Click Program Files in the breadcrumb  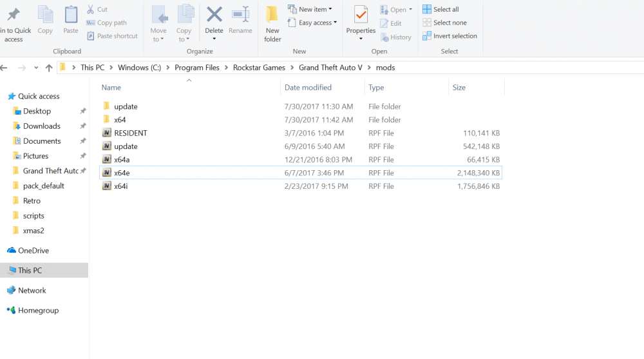pos(196,68)
